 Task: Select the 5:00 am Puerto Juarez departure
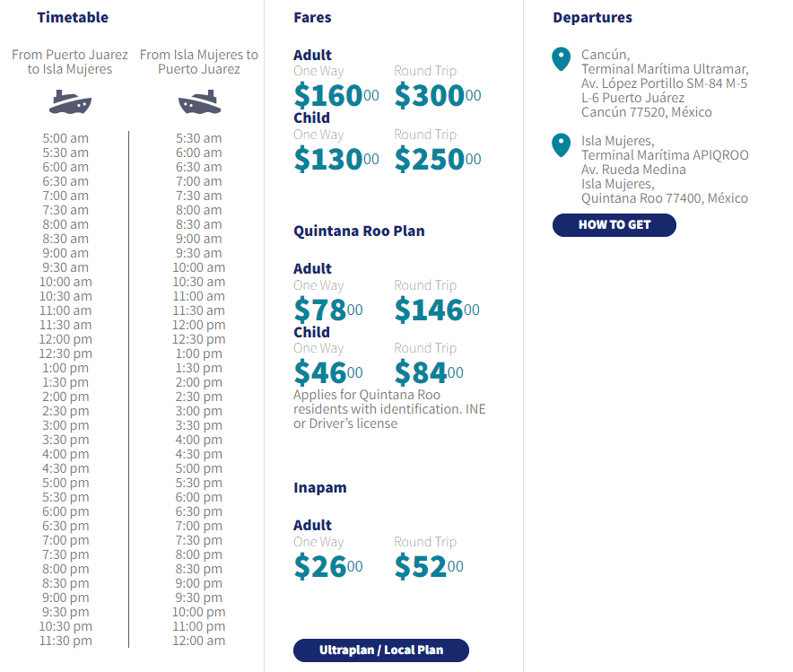pyautogui.click(x=65, y=138)
